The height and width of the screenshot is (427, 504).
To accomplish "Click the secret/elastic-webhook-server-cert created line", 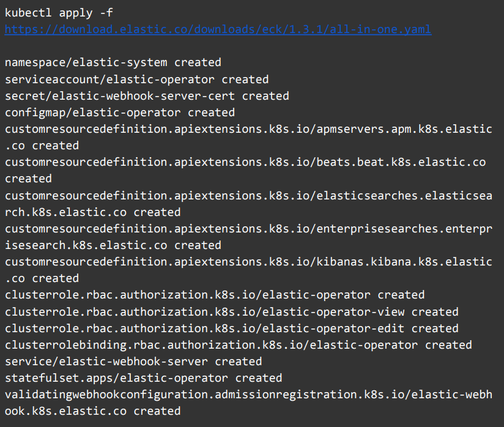I will click(147, 95).
